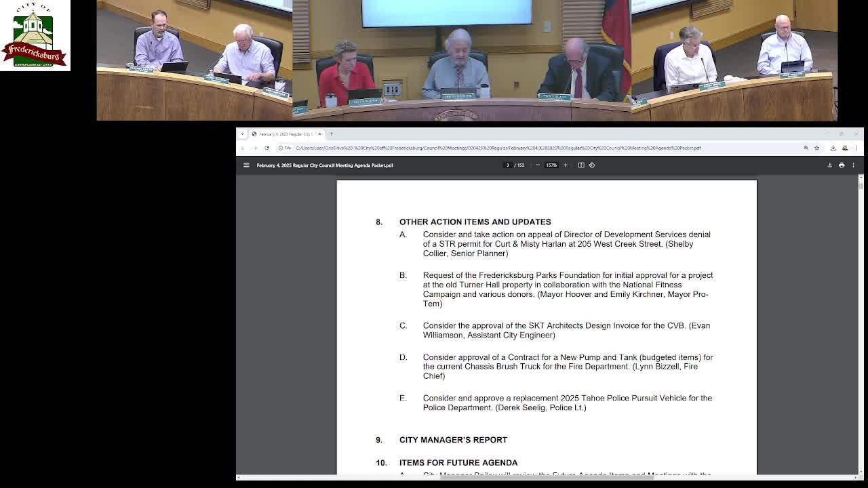Rotate the PDF document counterclockwise
The image size is (868, 488).
pos(592,165)
